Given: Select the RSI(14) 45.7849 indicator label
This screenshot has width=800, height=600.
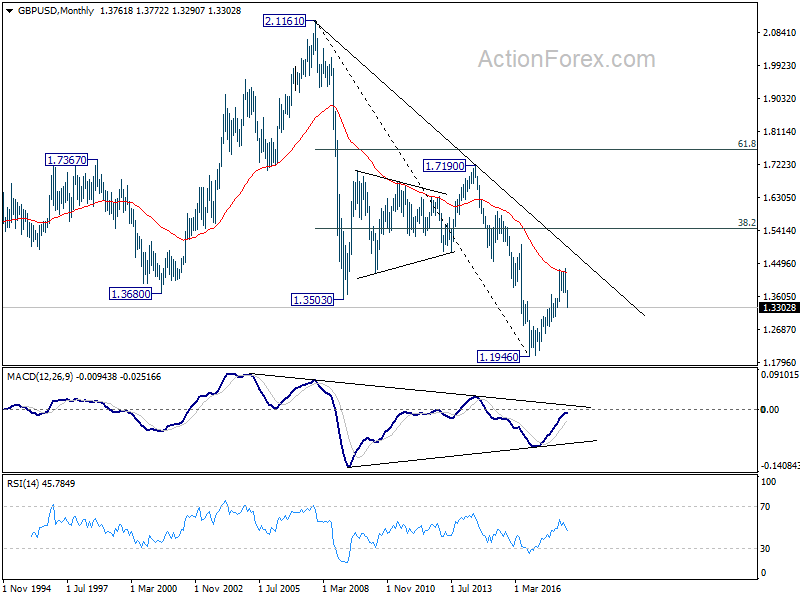Looking at the screenshot, I should click(x=41, y=483).
